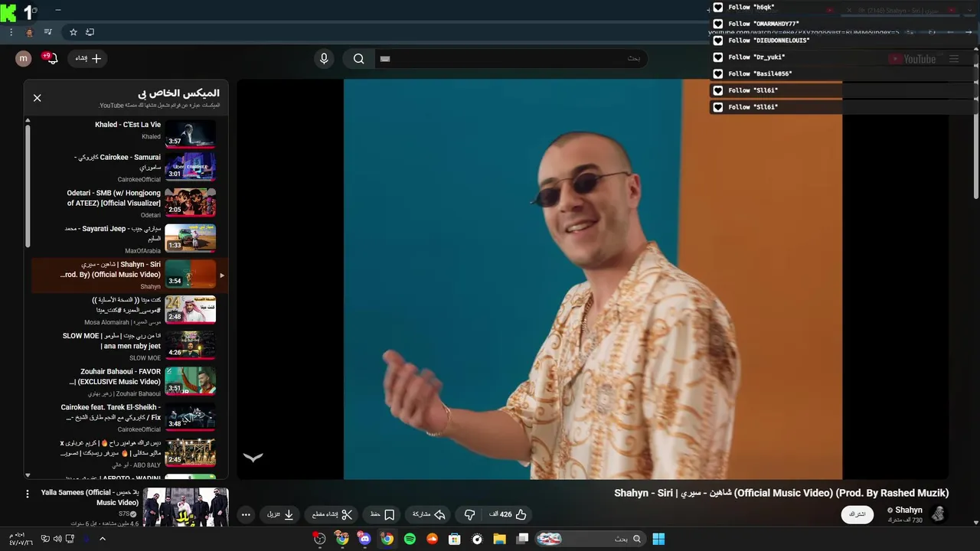Open the YouTube hamburger guide menu

954,59
